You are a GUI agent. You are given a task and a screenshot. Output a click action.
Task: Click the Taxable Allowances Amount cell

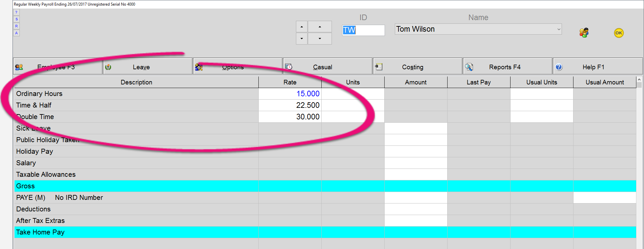(x=416, y=174)
